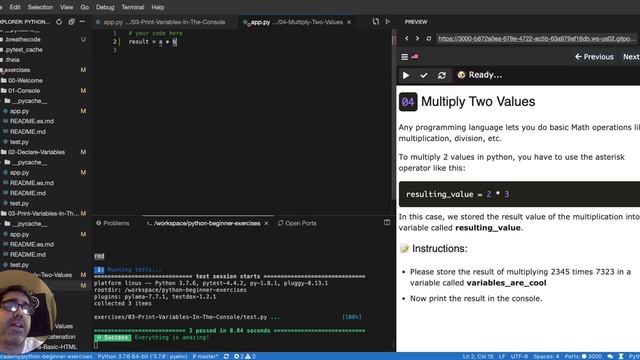Click the minus icon in explorer header
The image size is (640, 360).
[82, 22]
